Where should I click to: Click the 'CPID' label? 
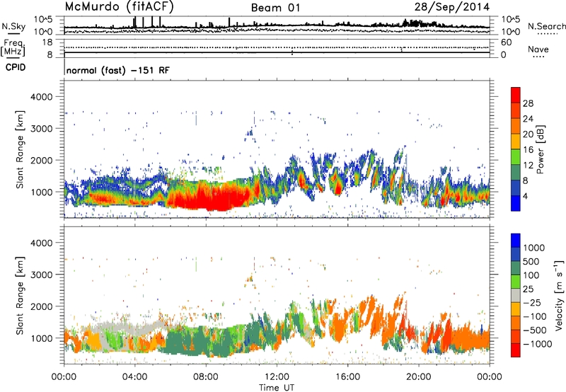pyautogui.click(x=16, y=67)
